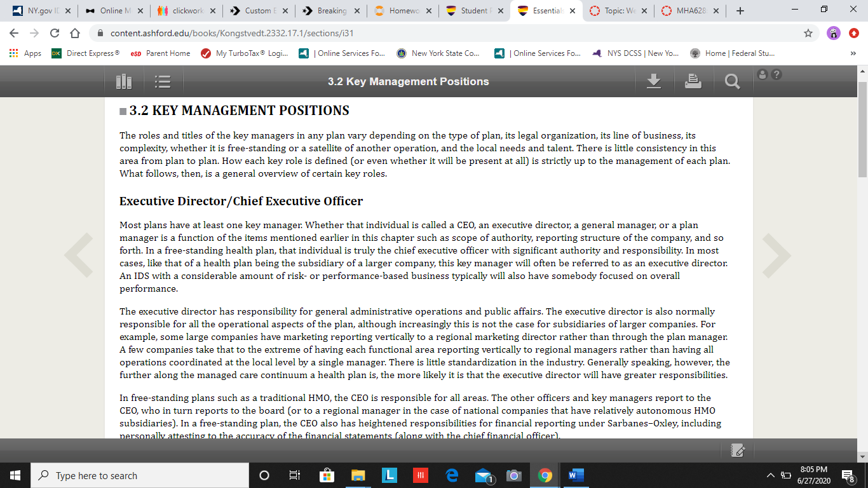The image size is (868, 488).
Task: Reload the current page
Action: pos(55,33)
